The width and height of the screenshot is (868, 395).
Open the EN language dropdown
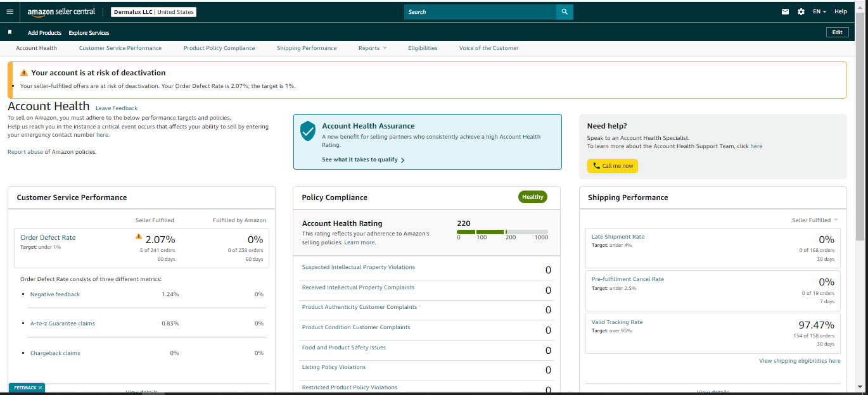click(x=820, y=12)
